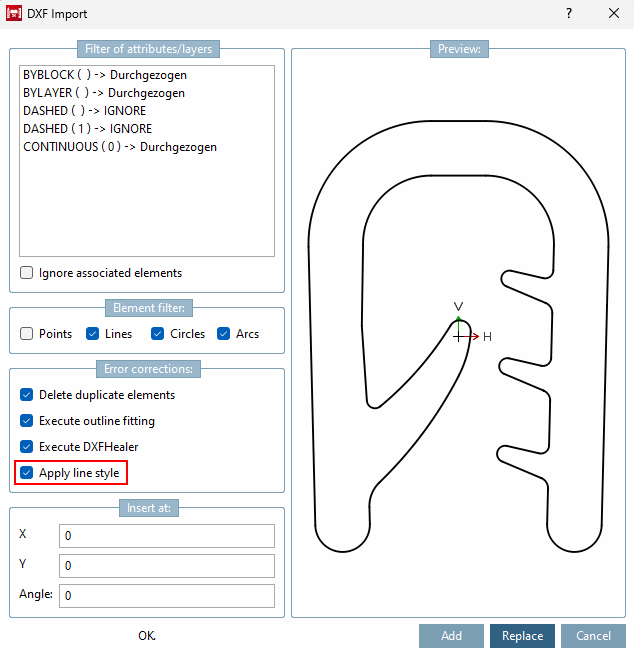This screenshot has width=634, height=657.
Task: Toggle Execute outline fitting option
Action: point(26,421)
